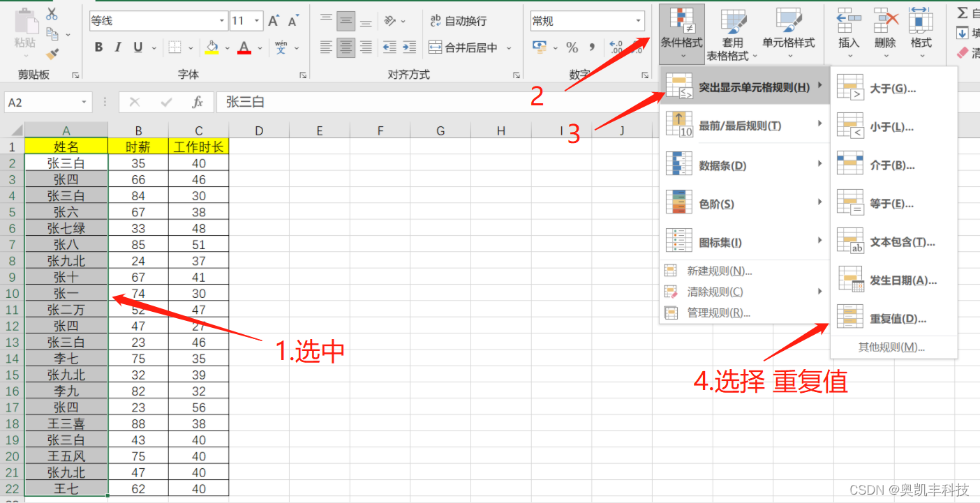
Task: Toggle align text right
Action: [x=366, y=47]
